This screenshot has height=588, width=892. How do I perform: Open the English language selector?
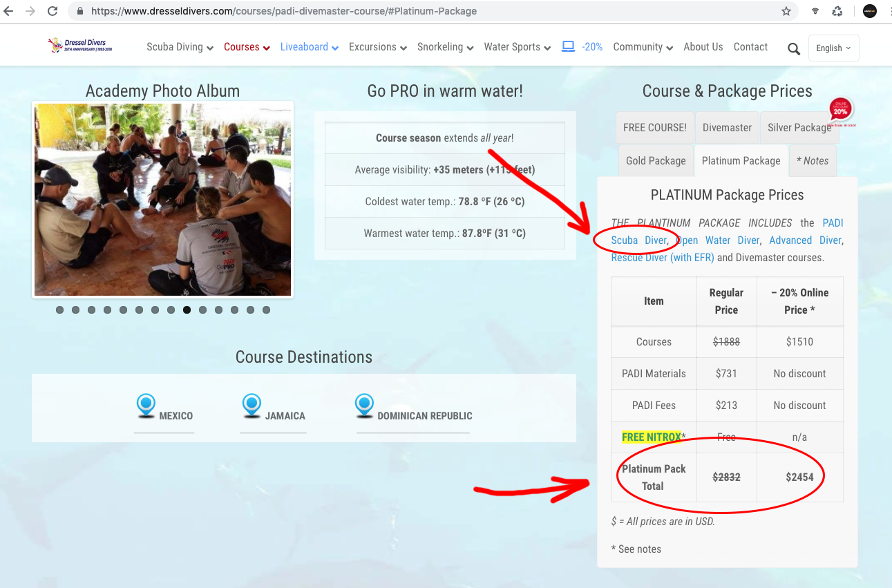(834, 48)
